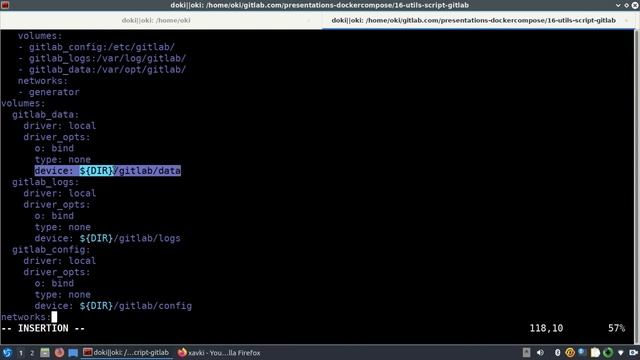This screenshot has width=640, height=360.
Task: Switch to the /home/oki terminal tab
Action: (x=156, y=20)
